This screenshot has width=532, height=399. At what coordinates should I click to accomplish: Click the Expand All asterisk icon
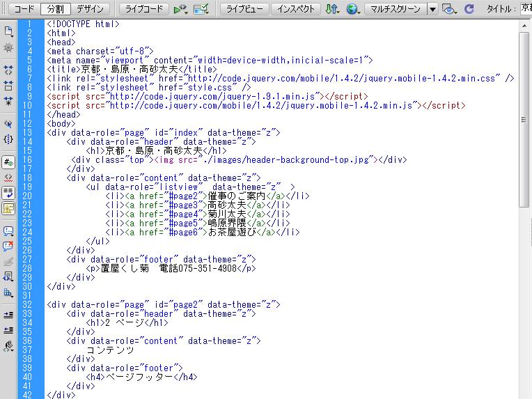tap(8, 101)
